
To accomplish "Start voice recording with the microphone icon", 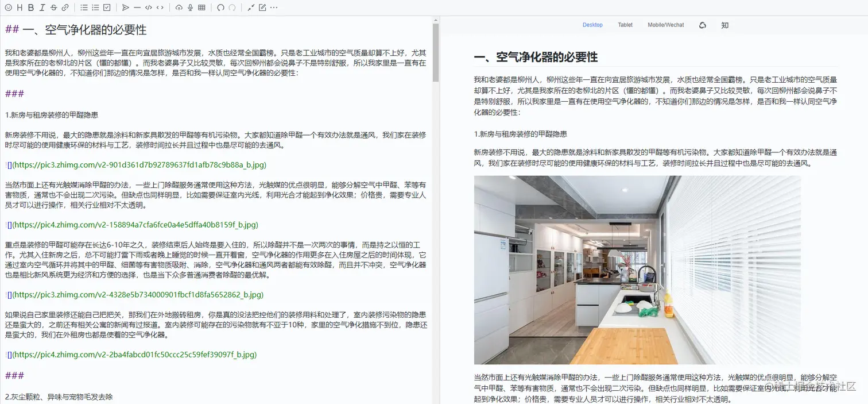I will coord(190,7).
